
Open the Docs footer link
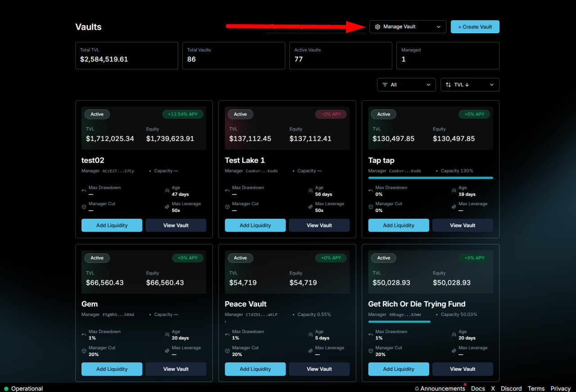coord(478,388)
